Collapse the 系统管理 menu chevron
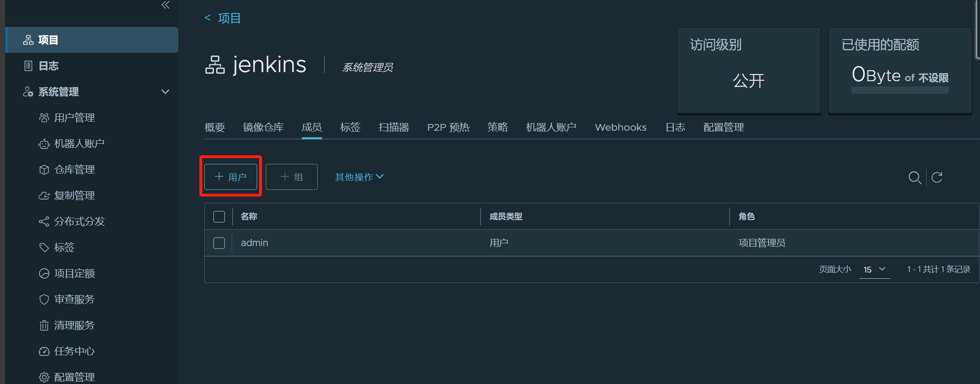 (165, 92)
